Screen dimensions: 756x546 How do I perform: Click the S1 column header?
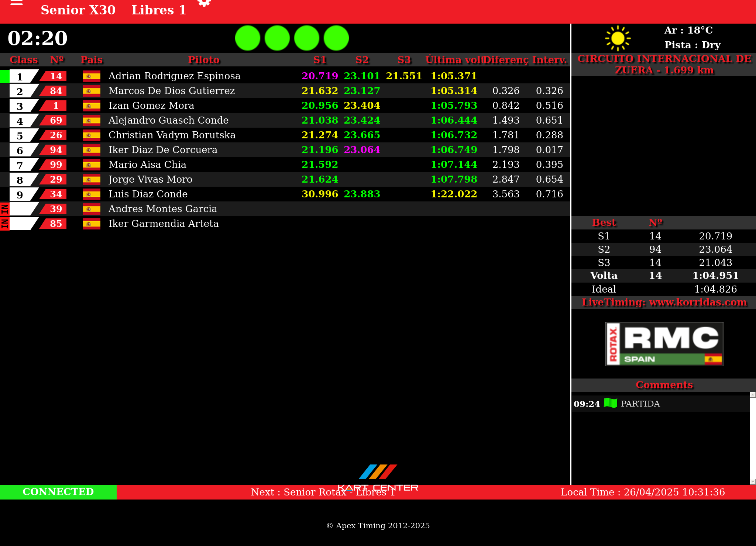[320, 60]
